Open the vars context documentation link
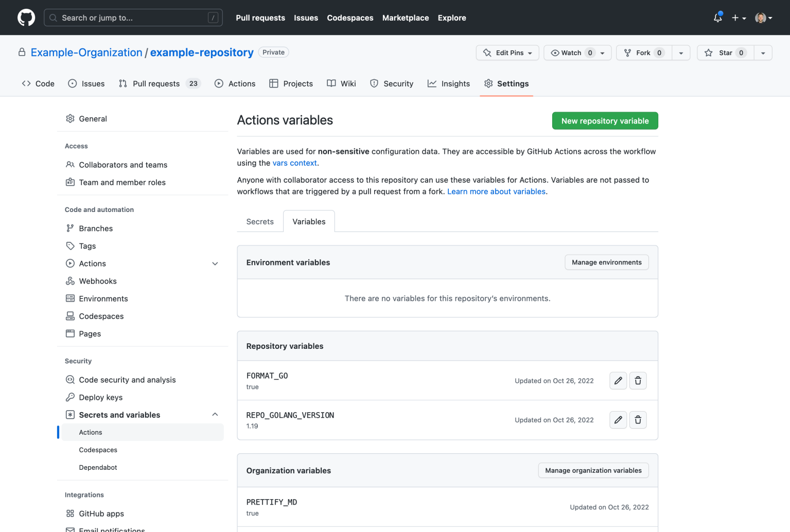Screen dimensions: 790x532 pos(294,163)
